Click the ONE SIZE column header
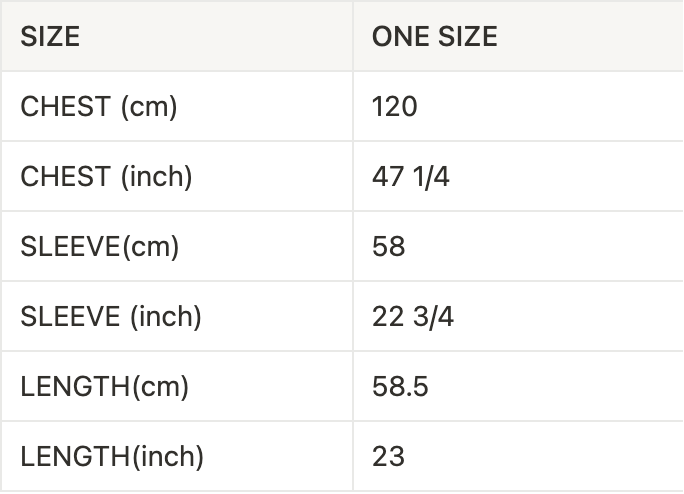The image size is (684, 494). [x=434, y=37]
